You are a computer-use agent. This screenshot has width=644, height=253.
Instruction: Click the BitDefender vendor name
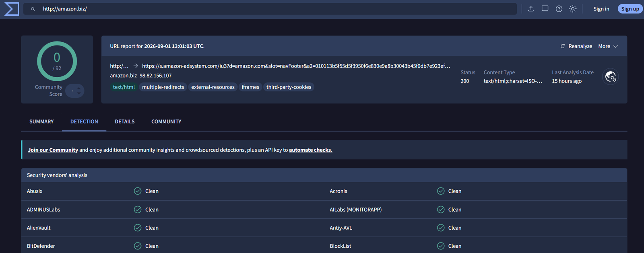(41, 246)
